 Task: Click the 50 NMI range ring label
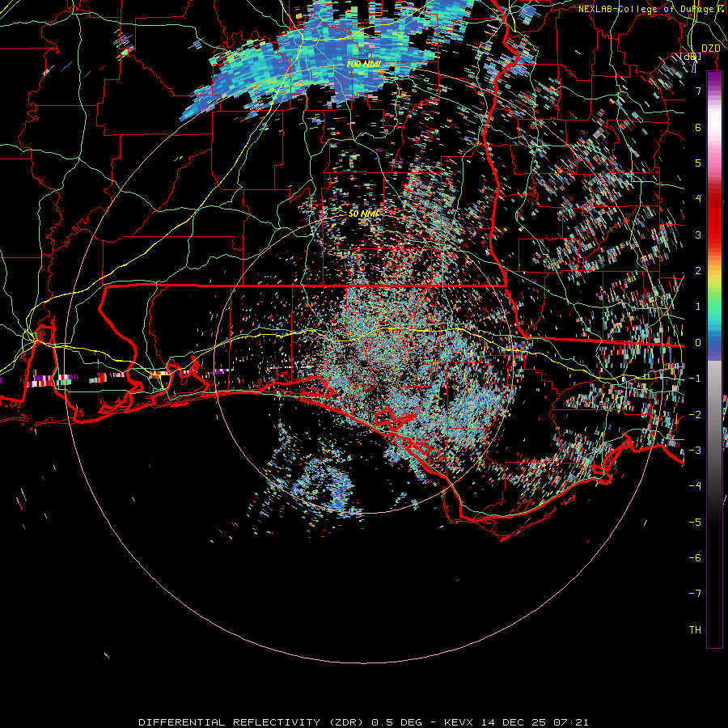363,214
